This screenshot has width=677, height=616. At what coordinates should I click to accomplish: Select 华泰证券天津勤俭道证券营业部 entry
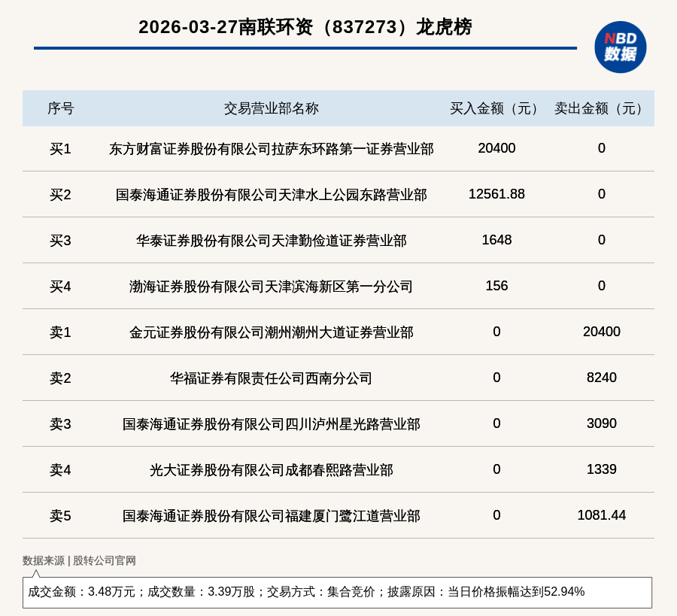click(271, 241)
